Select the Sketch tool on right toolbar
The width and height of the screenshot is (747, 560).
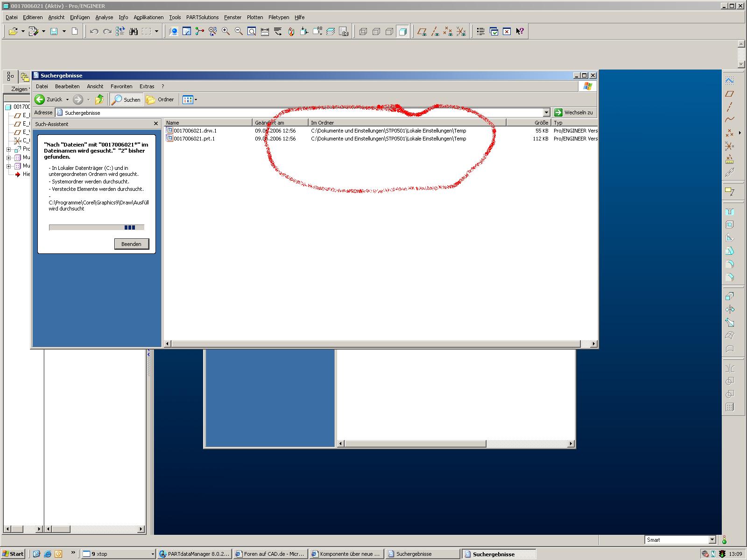pos(730,81)
